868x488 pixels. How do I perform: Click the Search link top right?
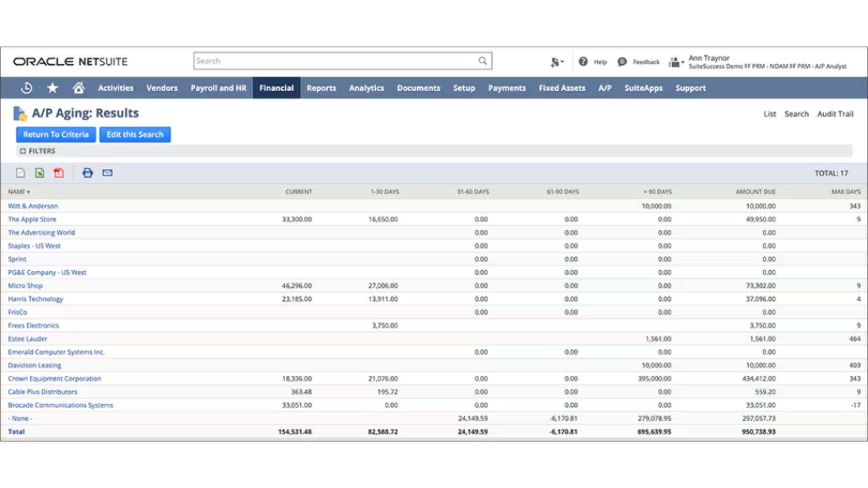click(796, 114)
